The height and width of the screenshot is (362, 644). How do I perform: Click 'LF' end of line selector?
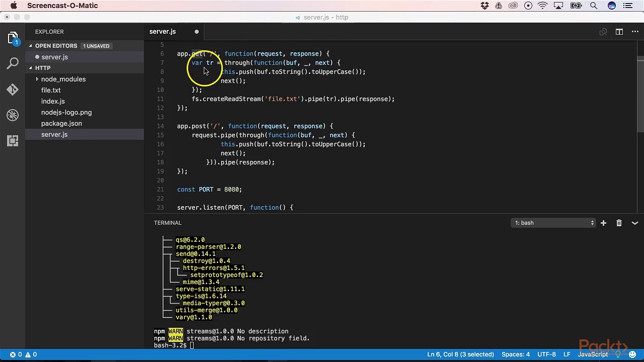pos(567,354)
